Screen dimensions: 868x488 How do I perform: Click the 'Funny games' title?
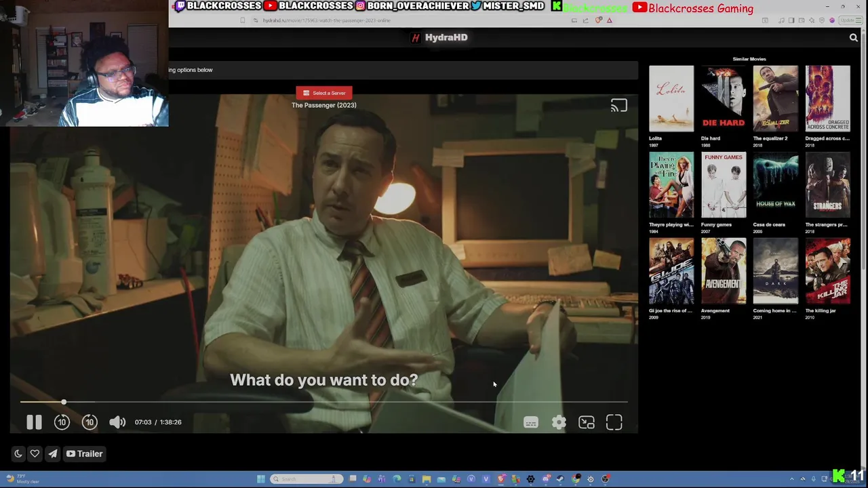click(x=717, y=224)
